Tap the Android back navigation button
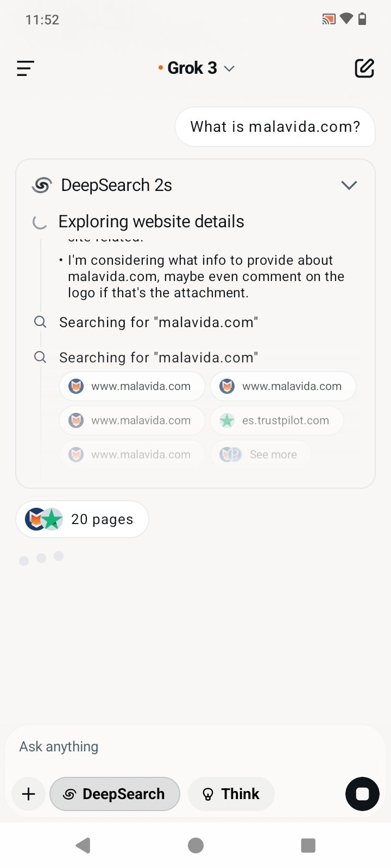 83,845
